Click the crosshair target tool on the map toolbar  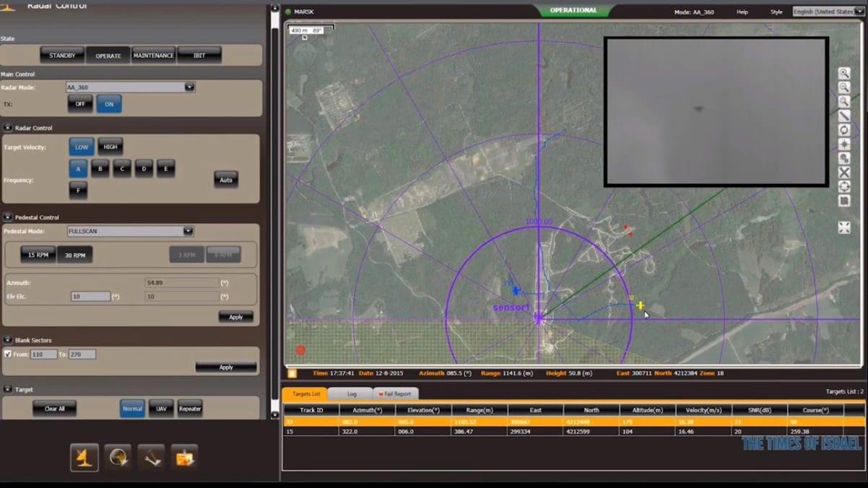843,187
